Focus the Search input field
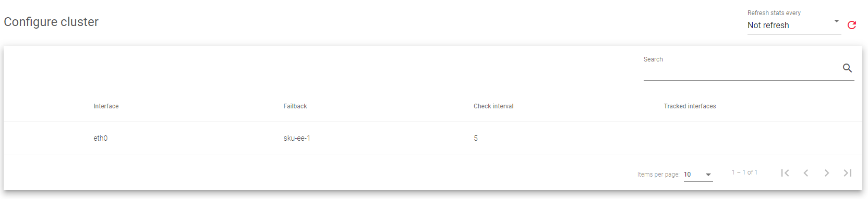The width and height of the screenshot is (868, 199). pyautogui.click(x=741, y=68)
